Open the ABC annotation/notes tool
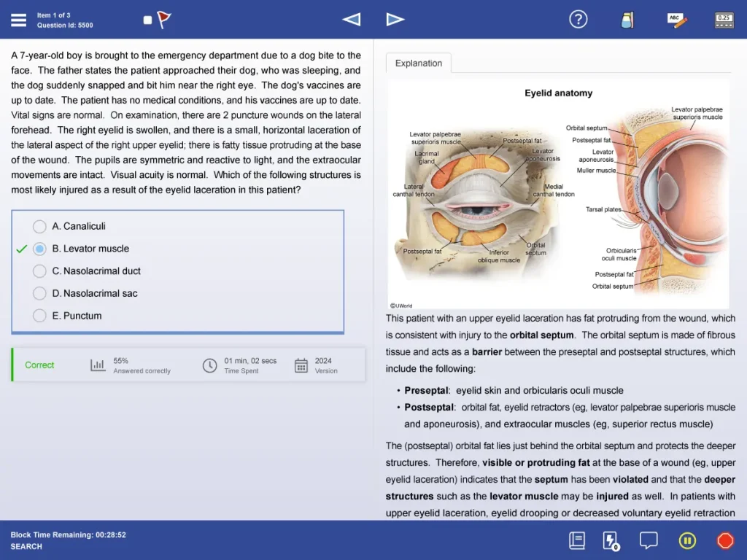Viewport: 747px width, 560px height. [676, 19]
